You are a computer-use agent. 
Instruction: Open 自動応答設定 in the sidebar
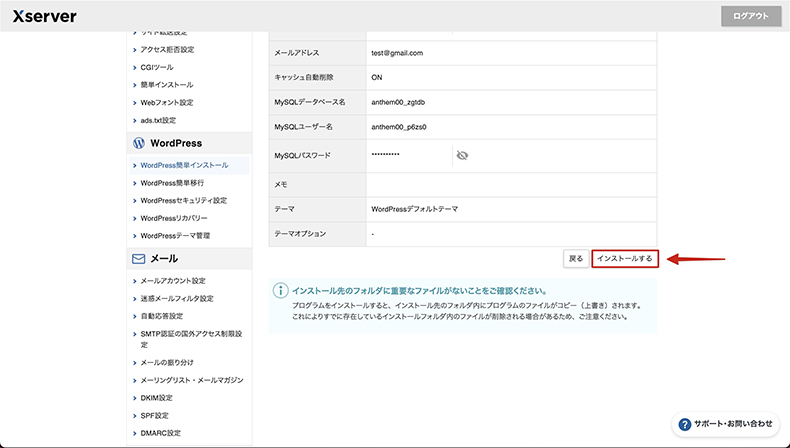coord(161,316)
